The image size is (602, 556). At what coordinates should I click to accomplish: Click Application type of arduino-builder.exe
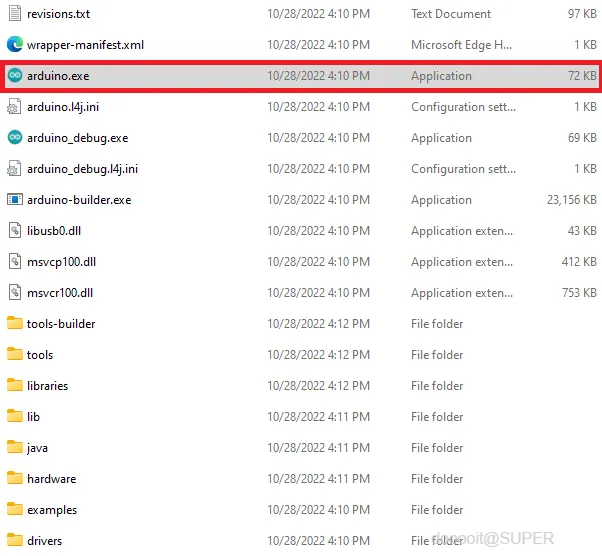(x=442, y=200)
